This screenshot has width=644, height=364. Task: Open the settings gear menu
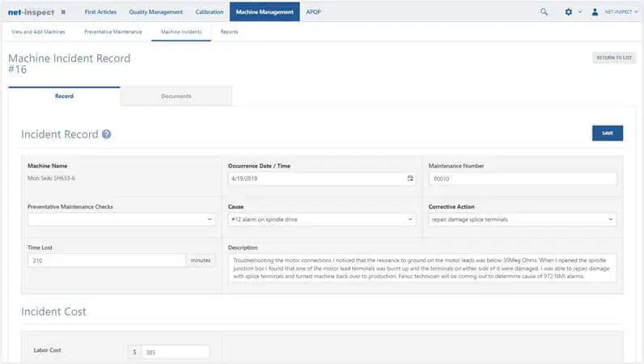point(568,12)
